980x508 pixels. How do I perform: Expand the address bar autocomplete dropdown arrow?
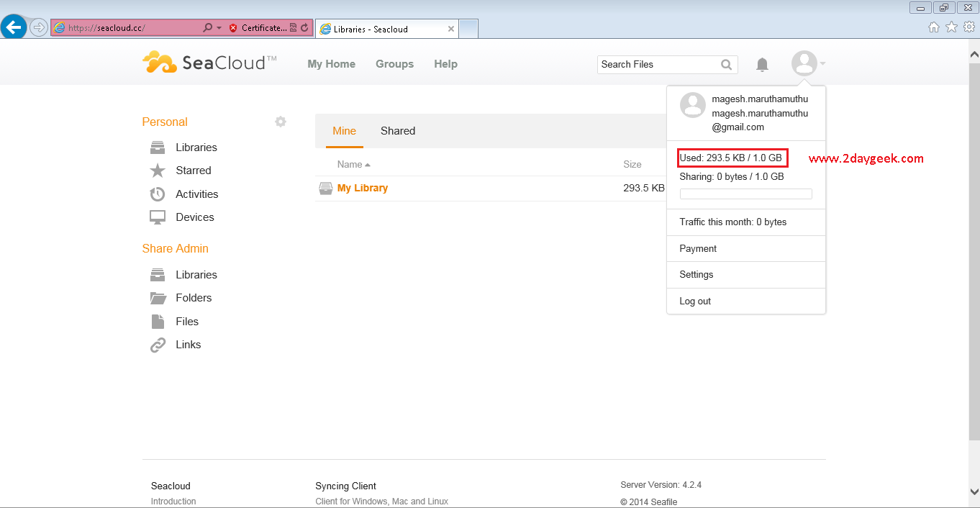pyautogui.click(x=219, y=28)
